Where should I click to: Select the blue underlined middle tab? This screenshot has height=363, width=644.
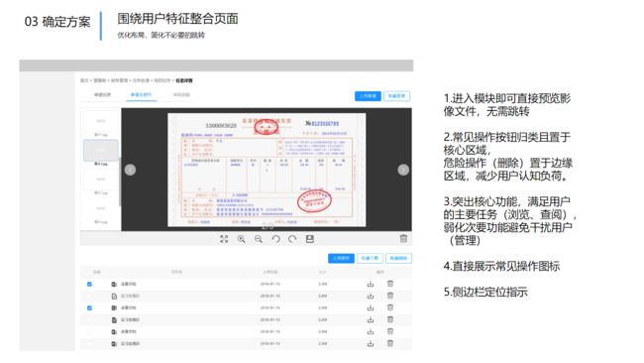pos(141,95)
